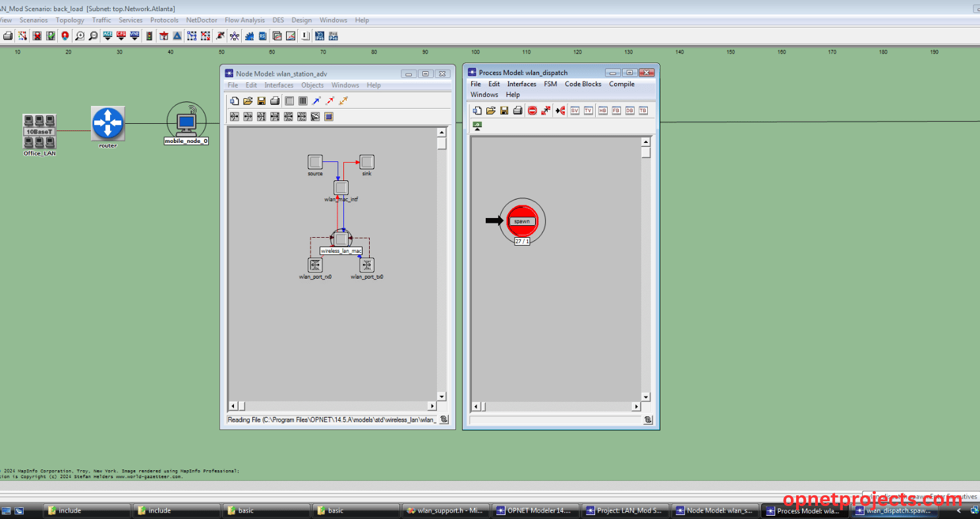Select orange Logical Tx/Rx Association tool
The image size is (980, 519).
point(343,101)
